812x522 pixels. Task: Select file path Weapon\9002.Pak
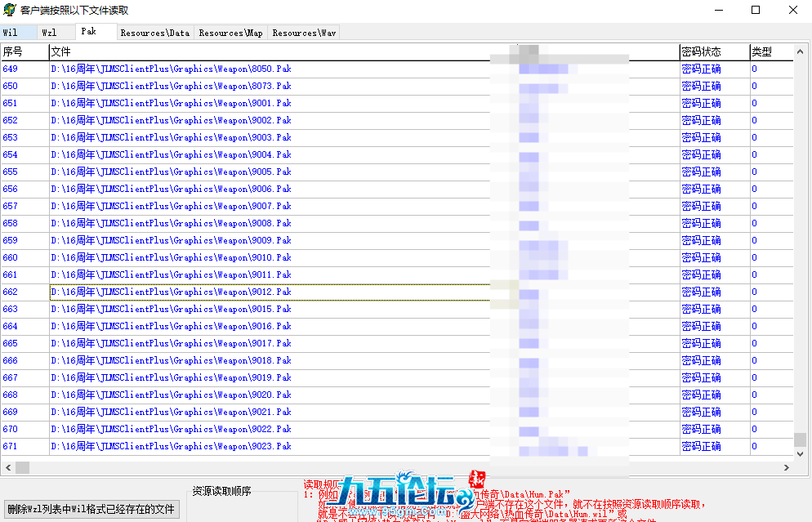point(171,120)
